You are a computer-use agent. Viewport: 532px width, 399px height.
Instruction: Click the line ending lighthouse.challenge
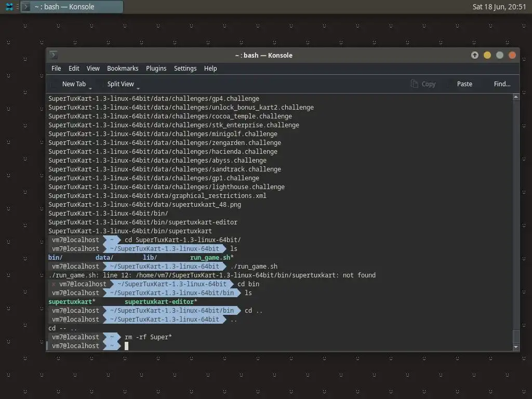click(x=167, y=187)
